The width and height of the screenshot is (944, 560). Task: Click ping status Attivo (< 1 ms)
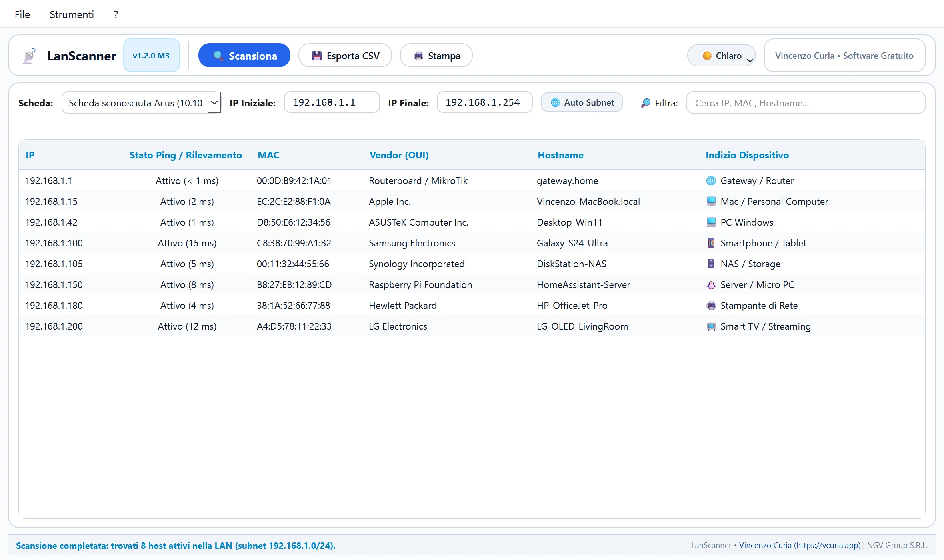187,181
